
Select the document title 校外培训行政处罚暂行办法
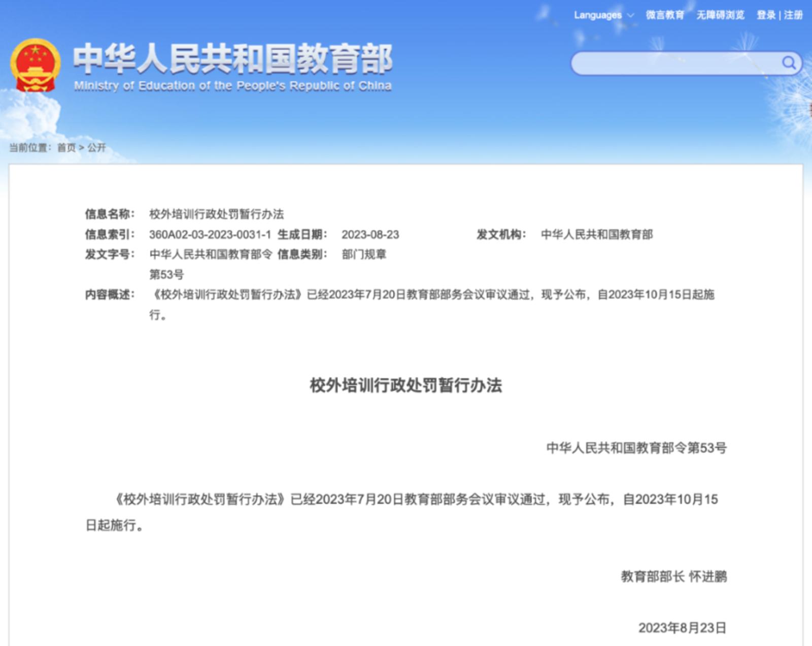406,383
